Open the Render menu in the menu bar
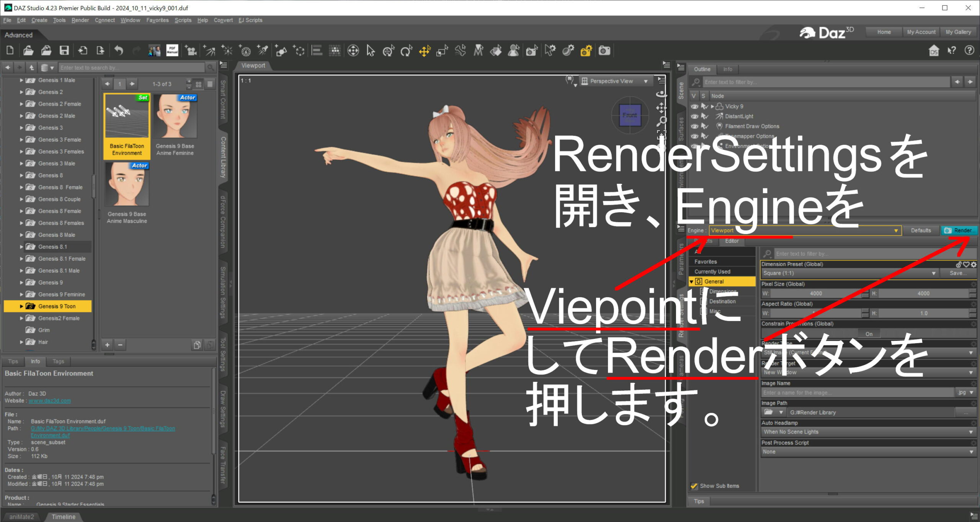This screenshot has width=980, height=522. (80, 20)
